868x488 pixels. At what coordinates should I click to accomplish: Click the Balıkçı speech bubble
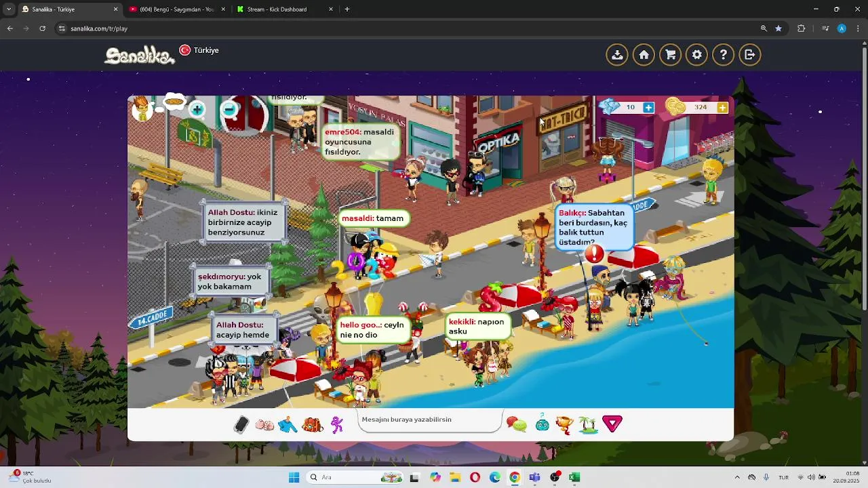pos(593,228)
